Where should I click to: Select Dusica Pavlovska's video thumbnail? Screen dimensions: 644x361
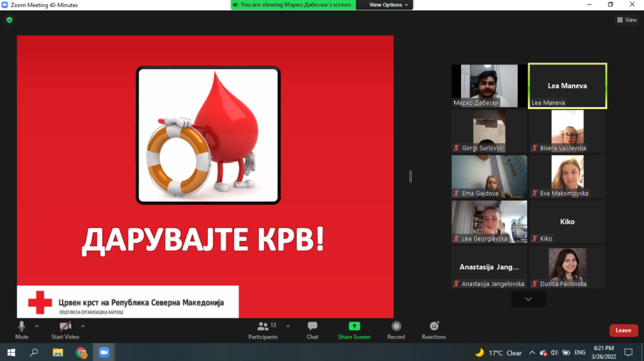tap(567, 266)
